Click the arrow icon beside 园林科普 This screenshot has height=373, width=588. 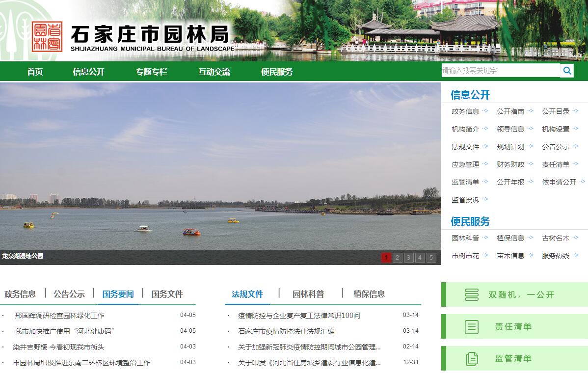point(485,238)
